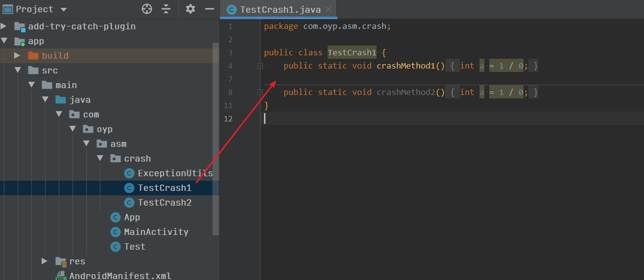This screenshot has width=644, height=280.
Task: Collapse the java source folder
Action: pyautogui.click(x=45, y=100)
